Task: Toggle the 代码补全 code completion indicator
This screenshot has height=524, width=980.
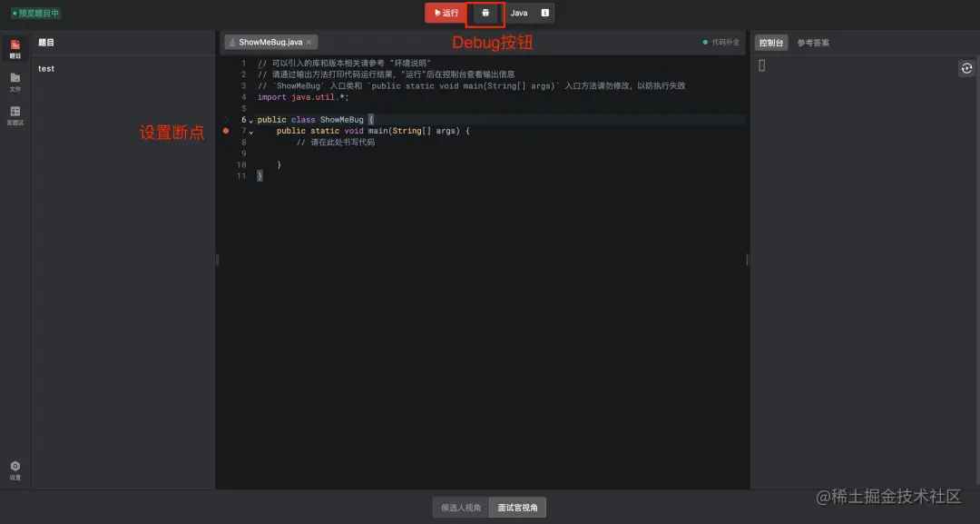Action: click(721, 43)
